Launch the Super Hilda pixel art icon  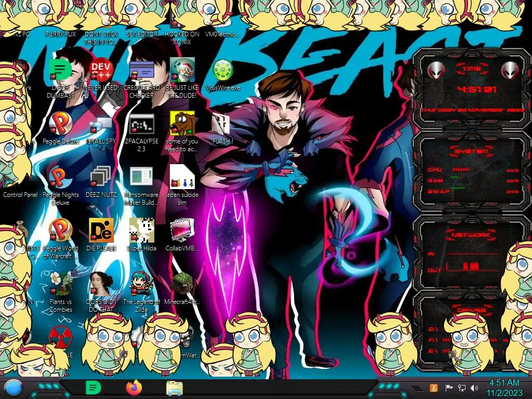141,230
